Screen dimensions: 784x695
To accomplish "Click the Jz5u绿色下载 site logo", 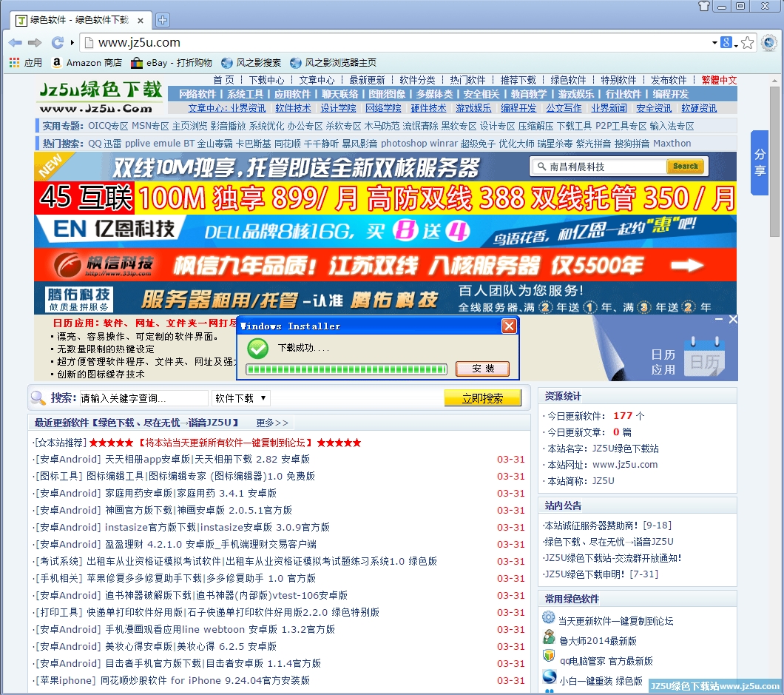I will (x=101, y=97).
